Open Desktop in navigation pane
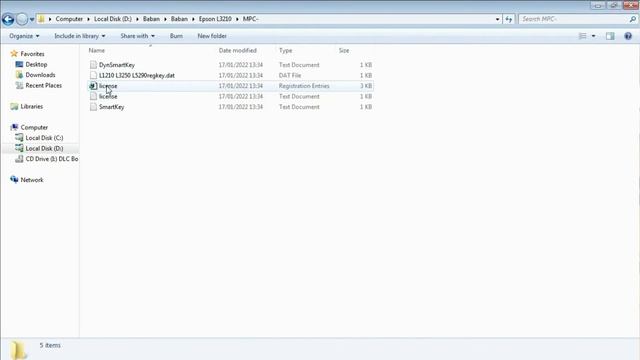The height and width of the screenshot is (360, 640). click(x=36, y=64)
